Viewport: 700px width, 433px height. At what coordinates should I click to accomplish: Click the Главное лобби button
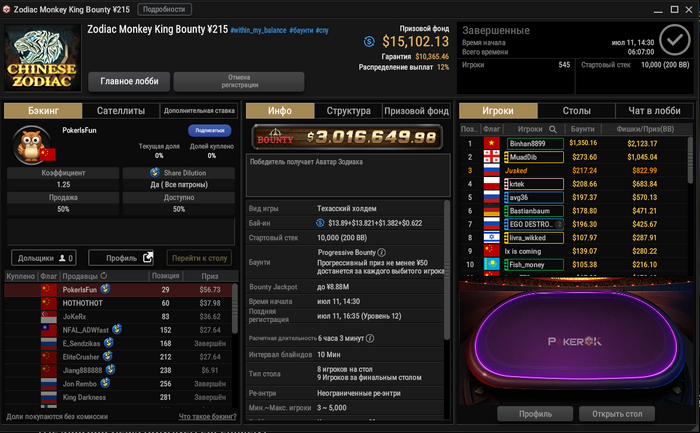pyautogui.click(x=129, y=81)
